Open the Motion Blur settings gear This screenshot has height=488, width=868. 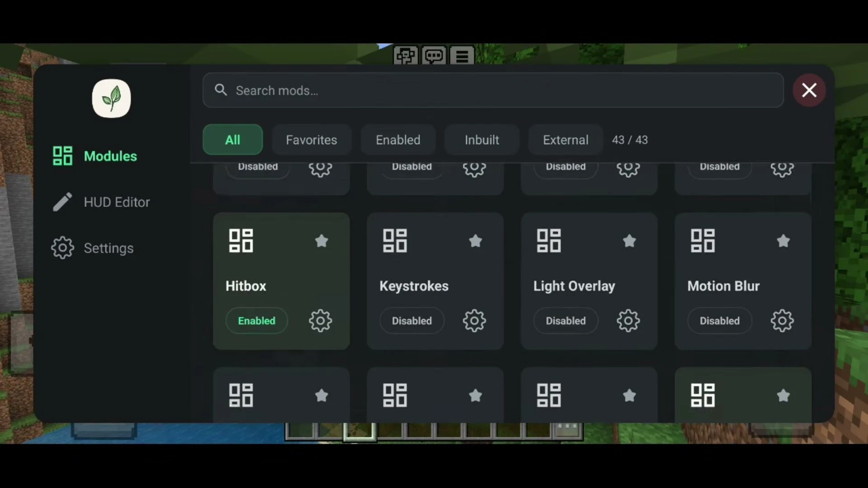coord(782,321)
